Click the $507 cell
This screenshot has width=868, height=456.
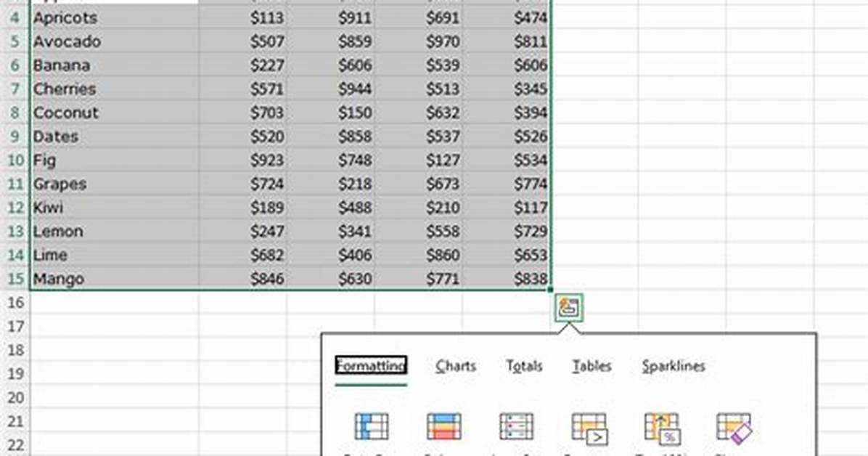point(243,41)
